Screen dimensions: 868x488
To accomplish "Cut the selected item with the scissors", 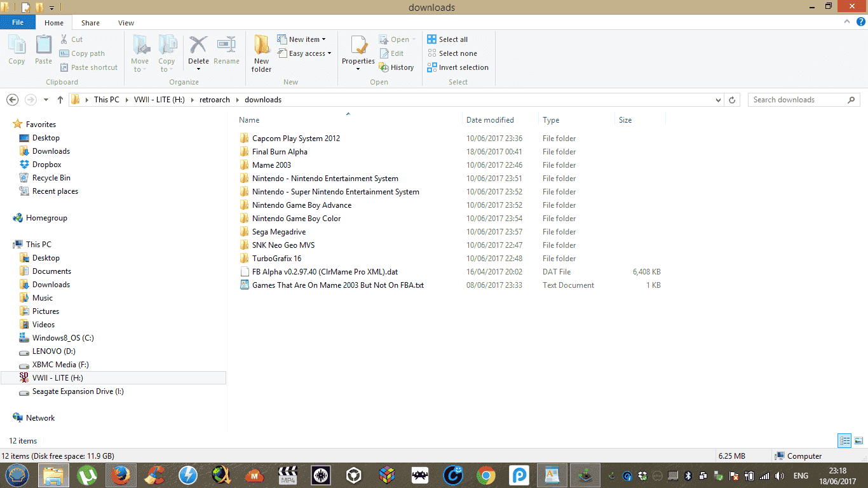I will [71, 39].
